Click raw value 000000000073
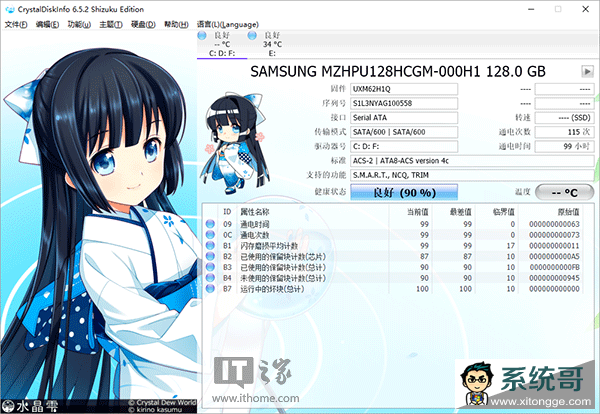 [554, 235]
